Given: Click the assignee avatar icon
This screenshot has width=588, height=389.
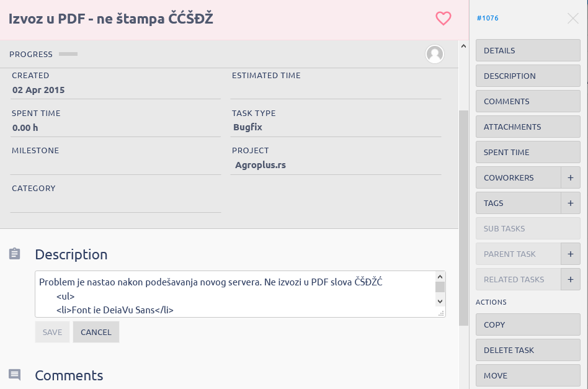Looking at the screenshot, I should pyautogui.click(x=435, y=54).
